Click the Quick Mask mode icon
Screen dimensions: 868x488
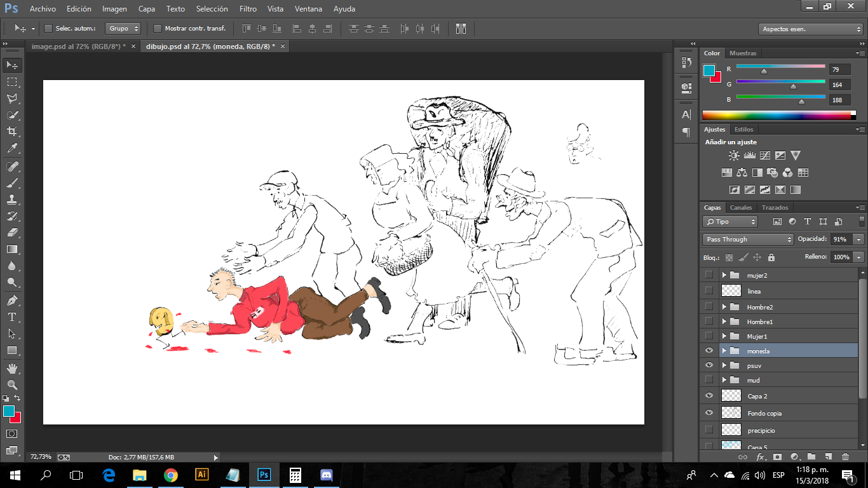tap(12, 433)
